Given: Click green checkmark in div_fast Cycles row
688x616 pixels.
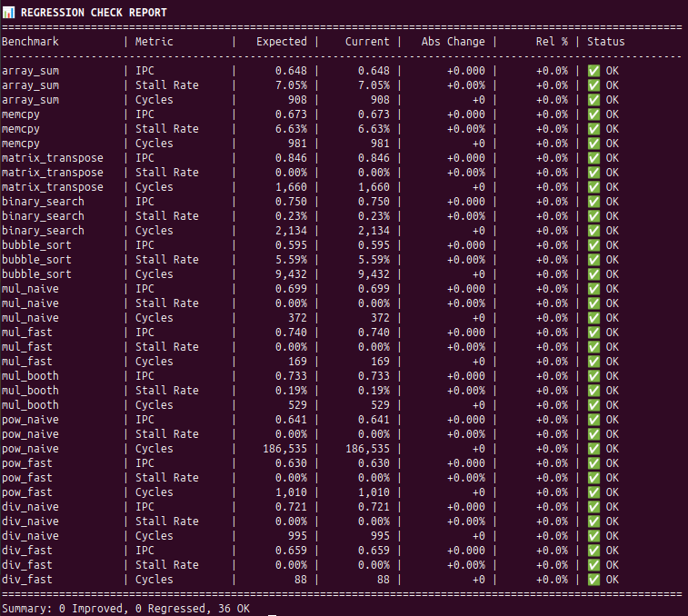Looking at the screenshot, I should (x=593, y=580).
